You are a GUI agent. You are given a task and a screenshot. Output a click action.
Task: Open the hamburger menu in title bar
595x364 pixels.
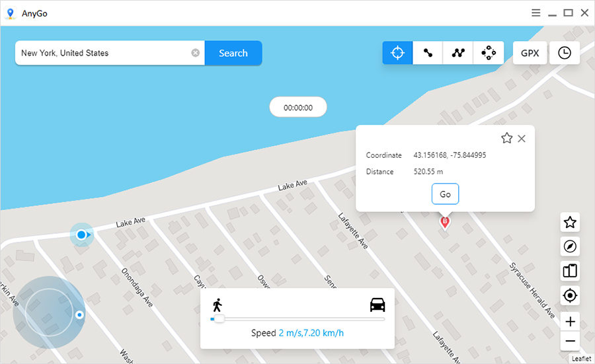click(x=535, y=13)
